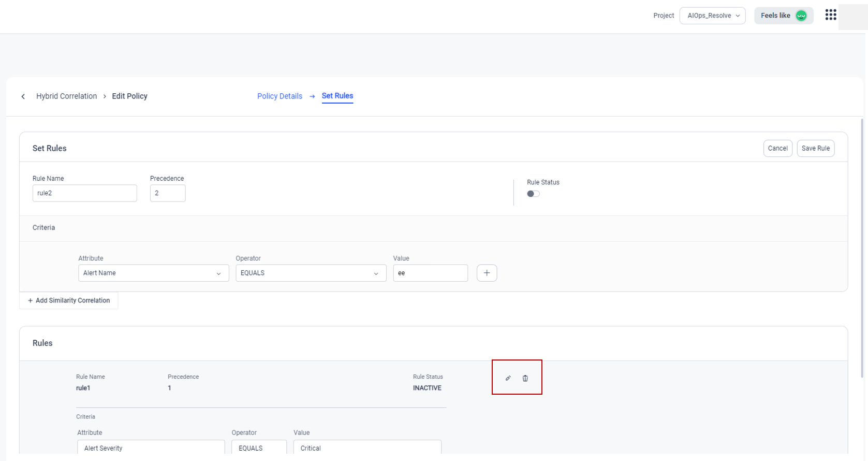The width and height of the screenshot is (868, 461).
Task: Toggle the Rule Status switch
Action: click(x=533, y=194)
